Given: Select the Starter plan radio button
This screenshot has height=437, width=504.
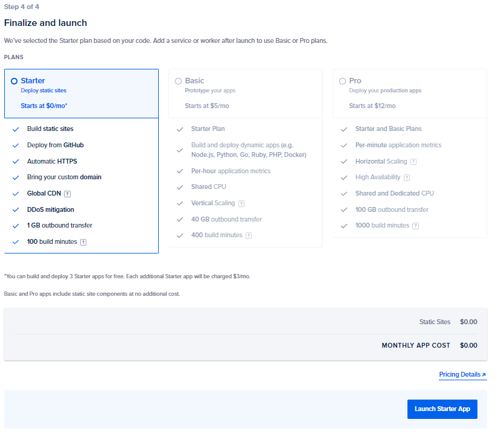Looking at the screenshot, I should pos(14,81).
